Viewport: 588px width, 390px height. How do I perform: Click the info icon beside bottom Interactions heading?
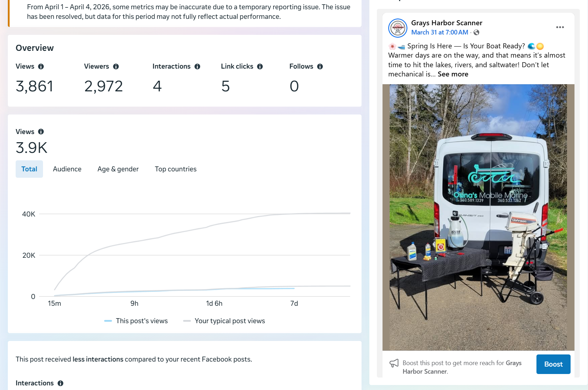(x=60, y=383)
